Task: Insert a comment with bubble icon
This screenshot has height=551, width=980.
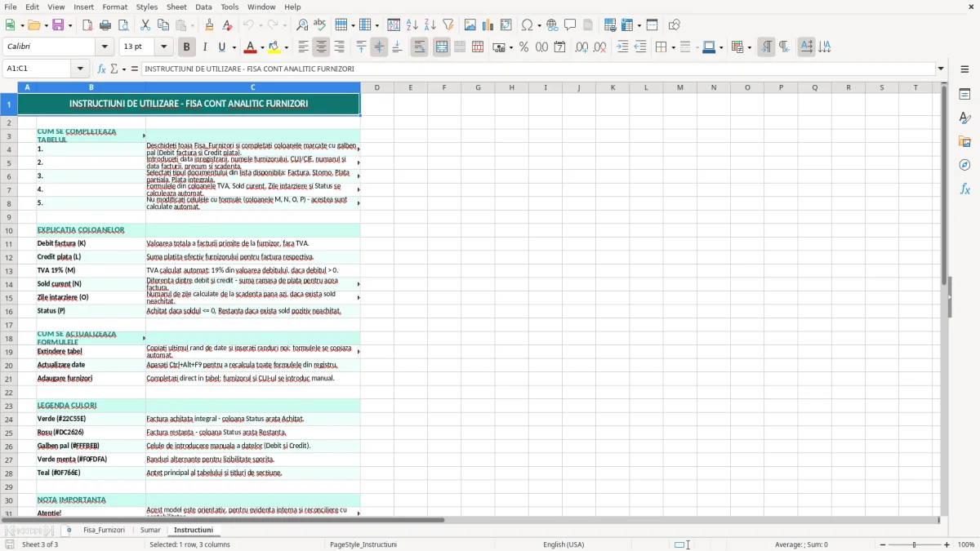Action: coord(570,25)
